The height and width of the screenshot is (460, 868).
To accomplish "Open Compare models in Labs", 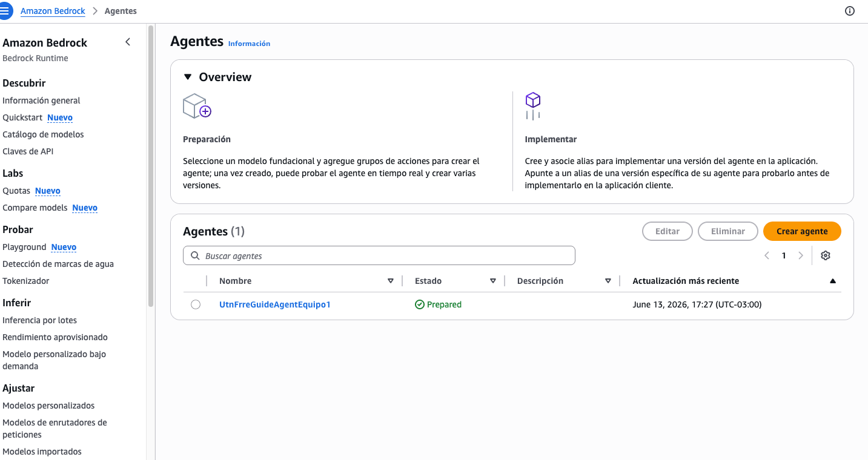I will (35, 208).
